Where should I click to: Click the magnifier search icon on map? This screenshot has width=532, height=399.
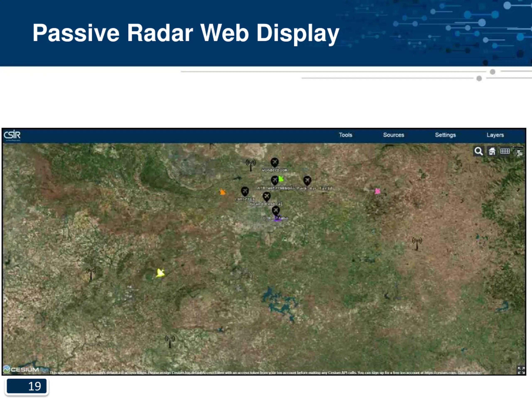478,151
